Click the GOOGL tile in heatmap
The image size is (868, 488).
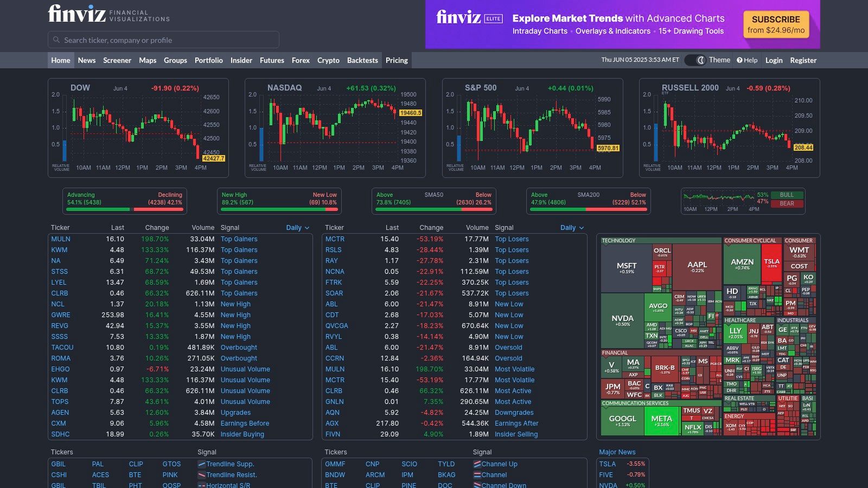[x=622, y=420]
